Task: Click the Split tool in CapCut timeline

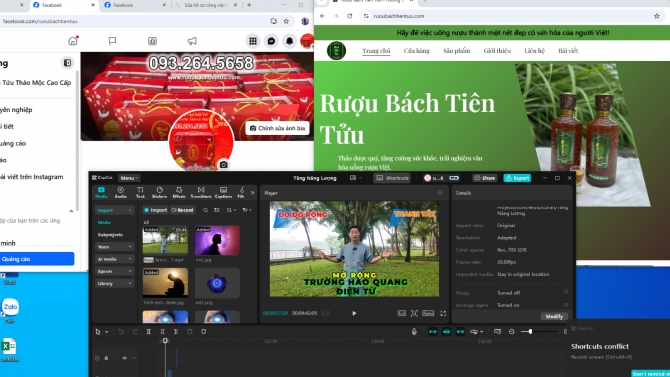Action: point(149,331)
